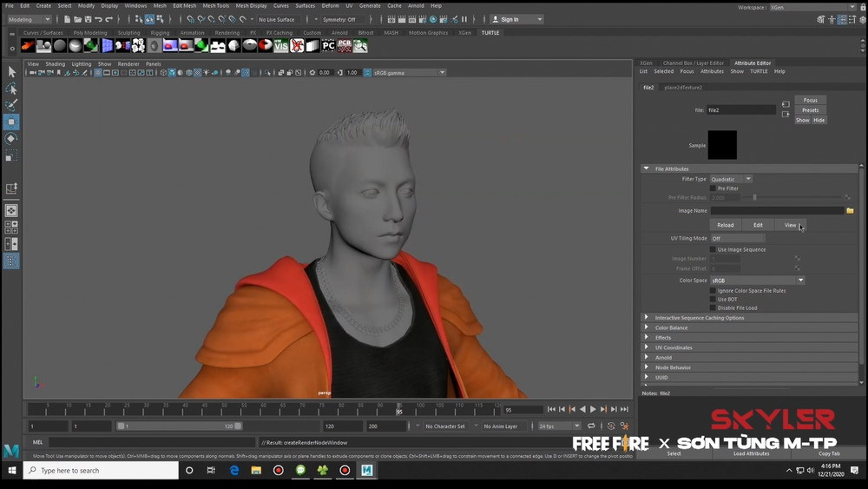Activate the Move tool in the toolbox
868x489 pixels.
coord(11,122)
